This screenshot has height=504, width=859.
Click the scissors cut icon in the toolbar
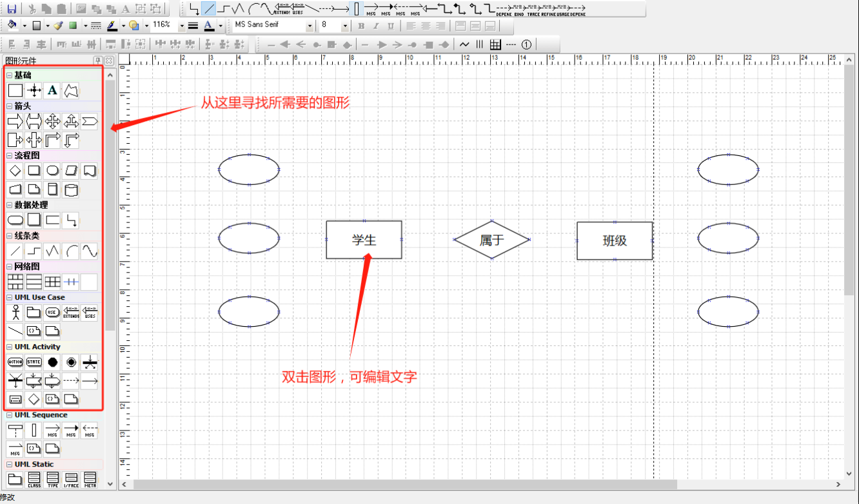click(33, 9)
